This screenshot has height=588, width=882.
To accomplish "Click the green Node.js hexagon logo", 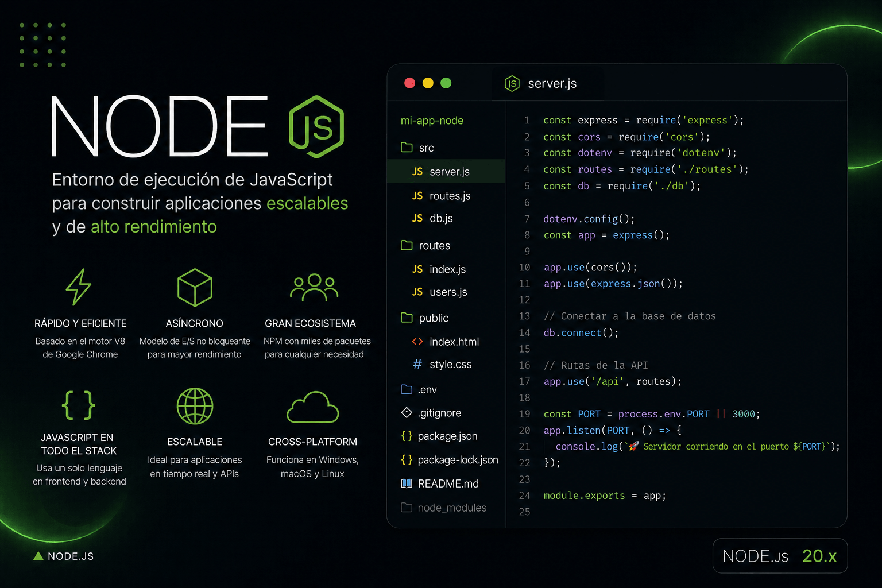I will pos(316,126).
